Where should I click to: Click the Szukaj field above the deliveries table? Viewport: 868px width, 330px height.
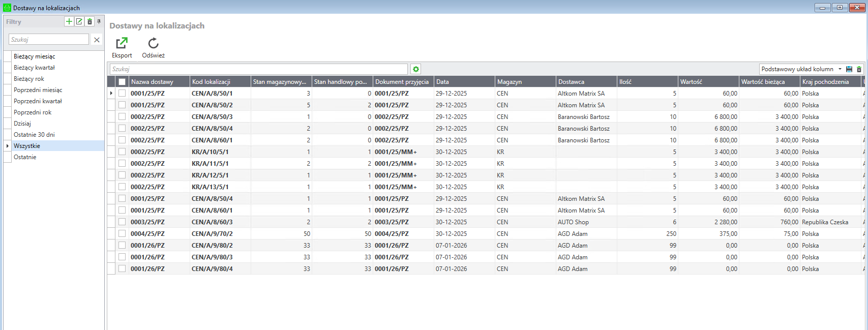click(258, 69)
